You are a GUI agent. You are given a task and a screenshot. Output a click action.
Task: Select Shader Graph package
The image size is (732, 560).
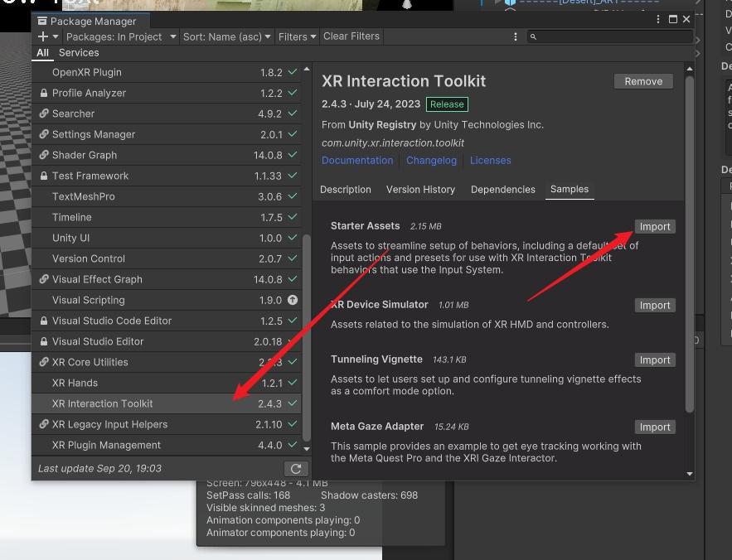coord(167,155)
